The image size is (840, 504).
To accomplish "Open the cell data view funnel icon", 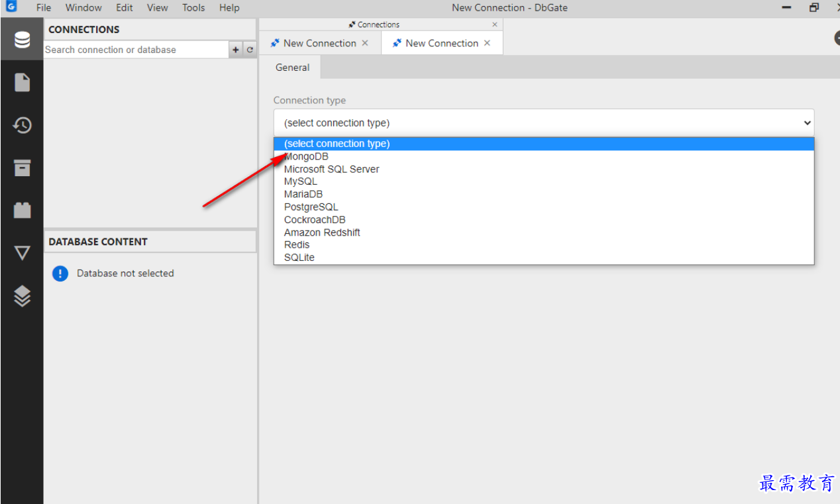I will point(22,253).
